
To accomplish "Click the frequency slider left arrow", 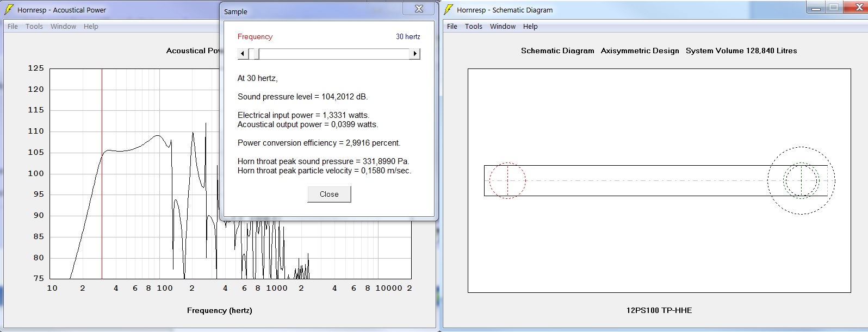I will pos(243,54).
